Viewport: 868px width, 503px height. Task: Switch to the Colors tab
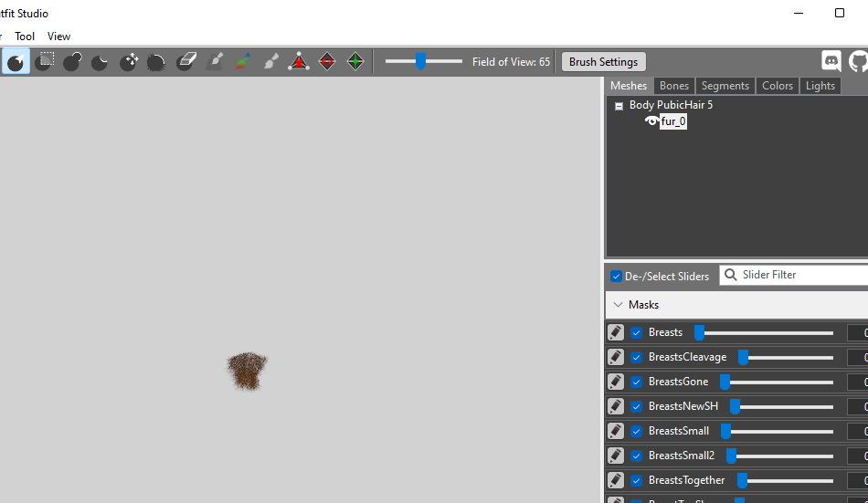pyautogui.click(x=778, y=86)
